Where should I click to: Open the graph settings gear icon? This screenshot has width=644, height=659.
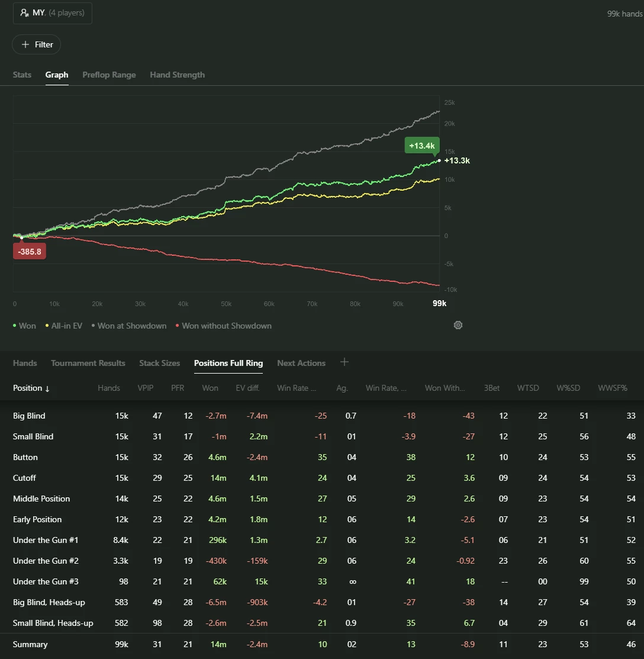pos(458,325)
